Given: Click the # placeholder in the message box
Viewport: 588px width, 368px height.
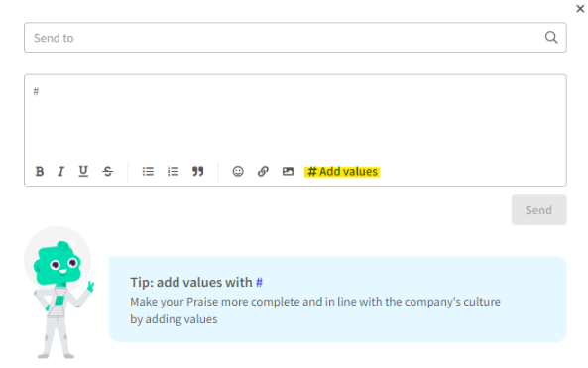Looking at the screenshot, I should (36, 91).
